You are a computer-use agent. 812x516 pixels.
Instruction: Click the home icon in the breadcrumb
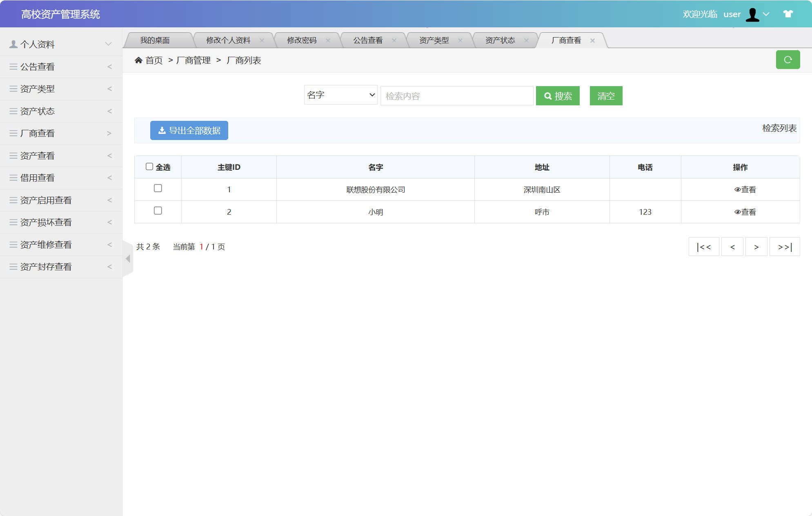139,60
